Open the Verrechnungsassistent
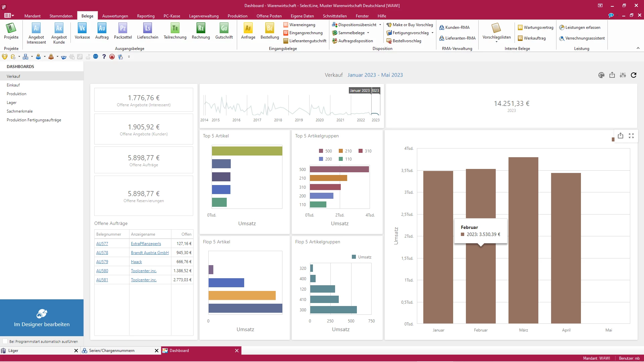This screenshot has width=644, height=362. 582,38
